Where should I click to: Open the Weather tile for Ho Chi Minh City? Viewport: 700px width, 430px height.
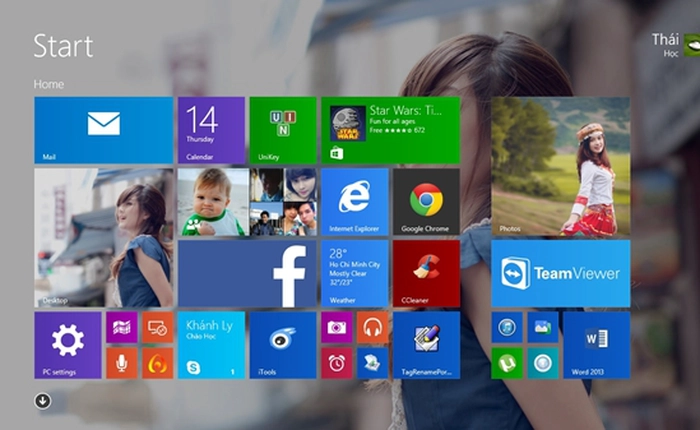(355, 274)
